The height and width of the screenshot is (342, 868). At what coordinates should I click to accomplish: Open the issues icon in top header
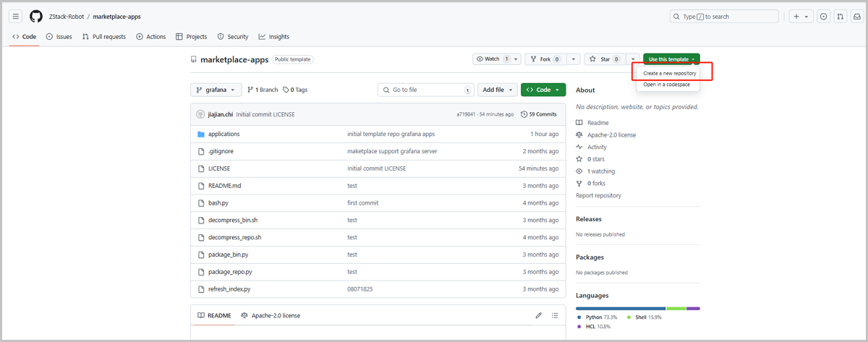(823, 16)
